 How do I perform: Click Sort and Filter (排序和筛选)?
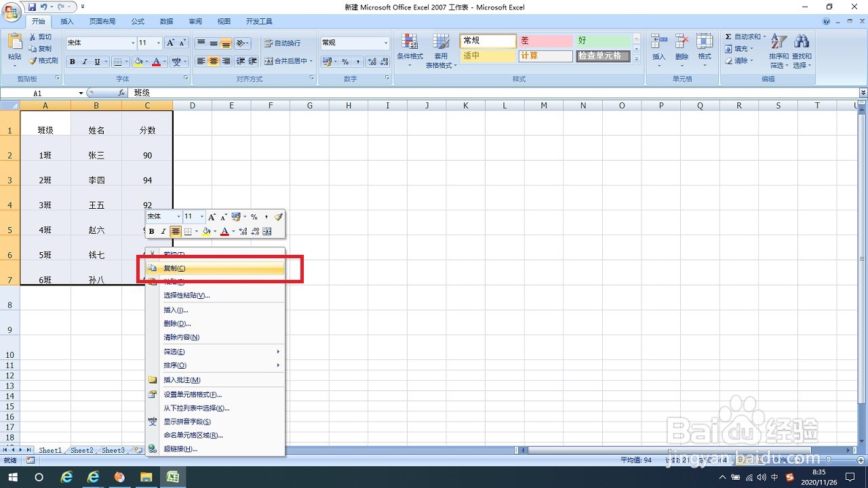point(778,51)
